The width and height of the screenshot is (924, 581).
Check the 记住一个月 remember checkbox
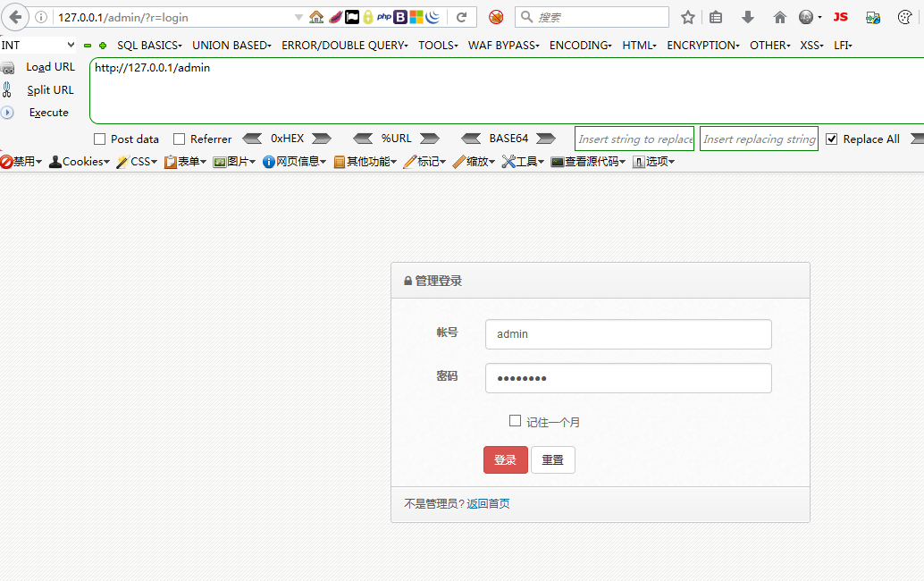tap(515, 421)
